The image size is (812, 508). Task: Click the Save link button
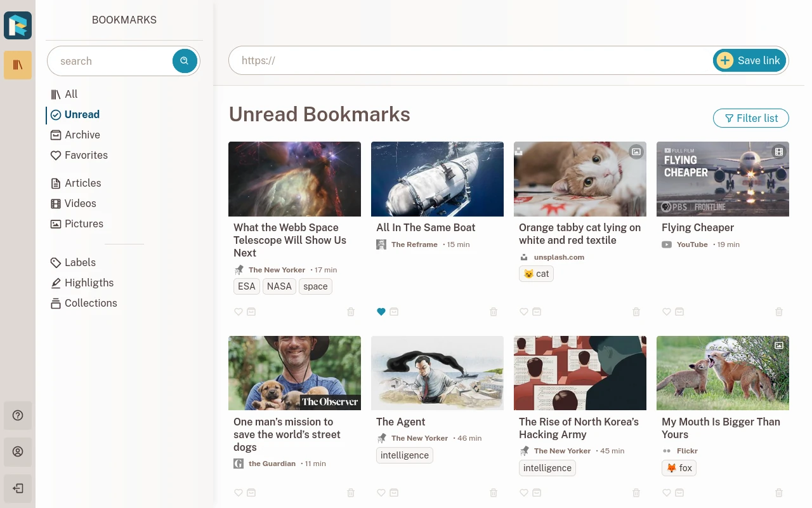750,60
